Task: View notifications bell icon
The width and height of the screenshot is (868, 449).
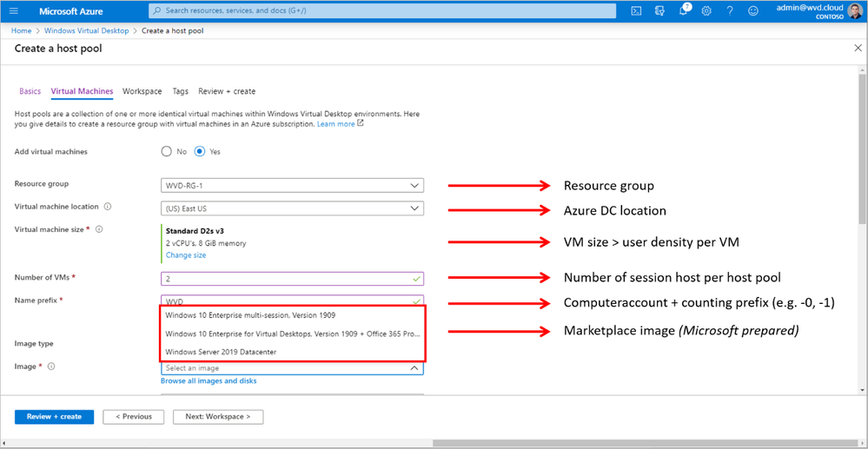Action: (x=684, y=11)
